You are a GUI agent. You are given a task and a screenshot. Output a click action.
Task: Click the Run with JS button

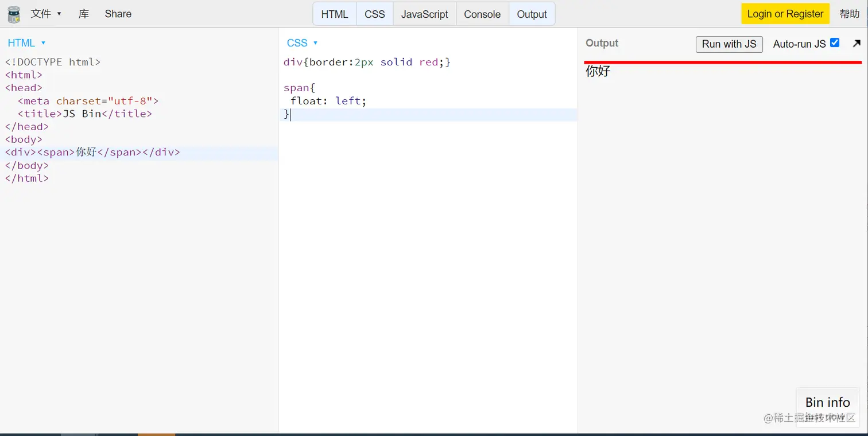[729, 44]
